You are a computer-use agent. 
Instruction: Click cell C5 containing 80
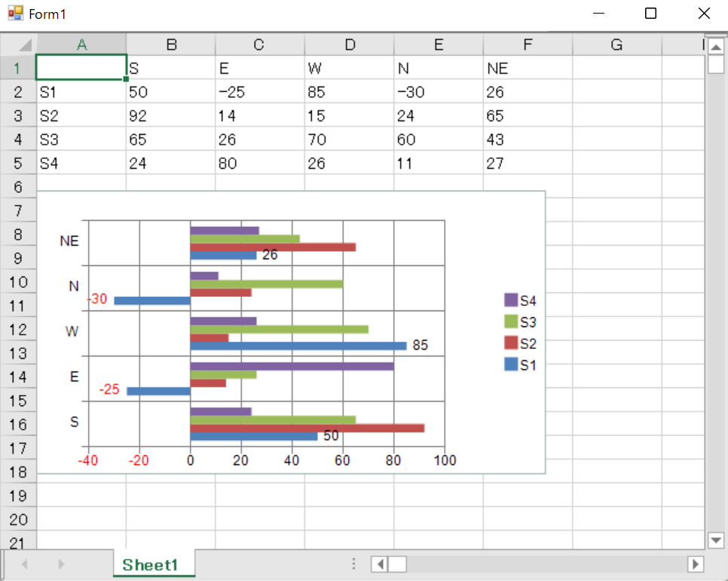pos(260,163)
